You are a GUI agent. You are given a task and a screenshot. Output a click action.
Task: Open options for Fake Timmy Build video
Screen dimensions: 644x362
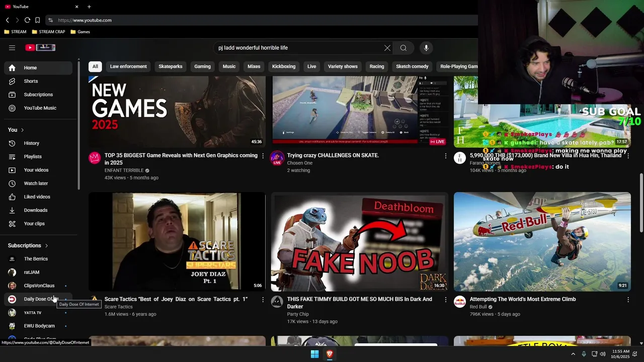[445, 300]
